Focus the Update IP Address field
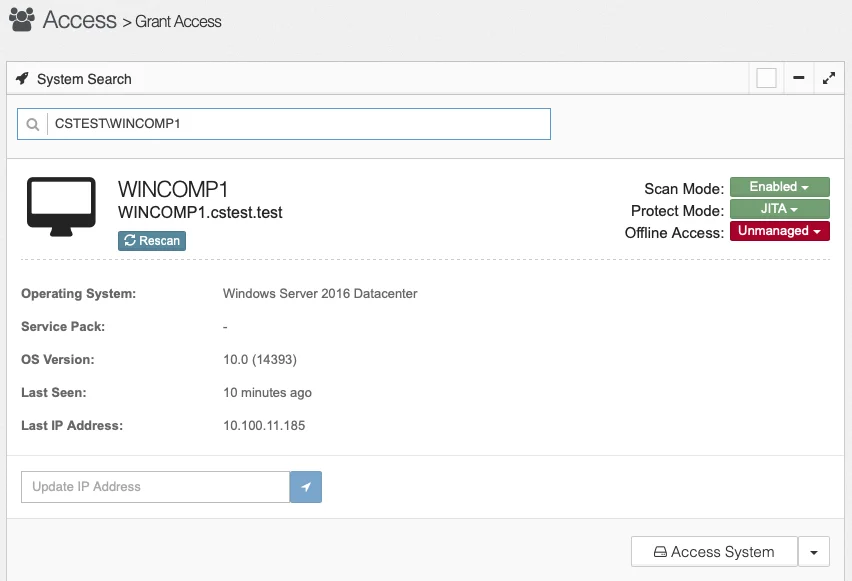This screenshot has width=852, height=581. click(x=155, y=487)
